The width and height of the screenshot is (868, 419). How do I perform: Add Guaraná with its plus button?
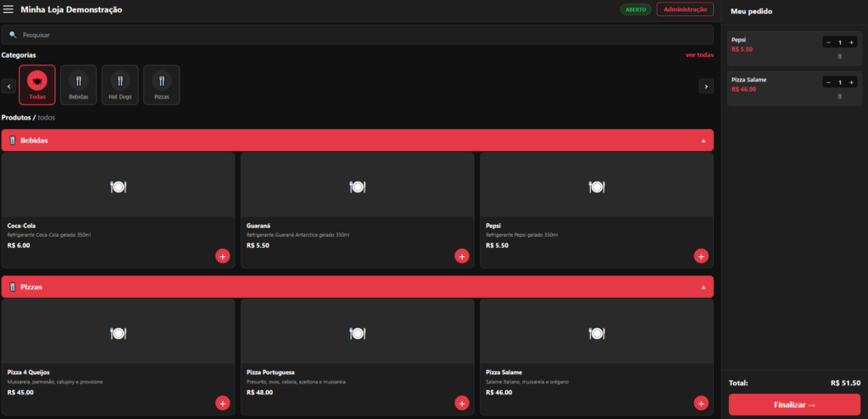[x=461, y=255]
